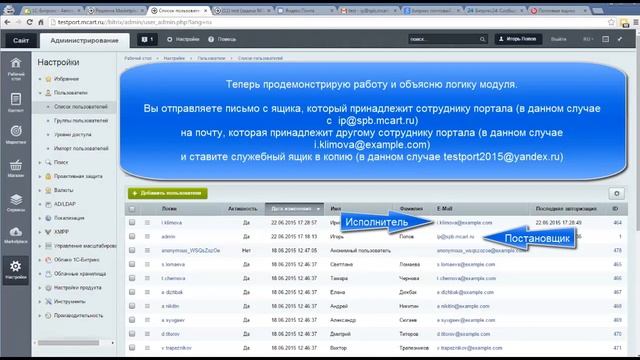Screen dimensions: 640x360
Task: Expand the Избранное tree node
Action: pos(40,79)
